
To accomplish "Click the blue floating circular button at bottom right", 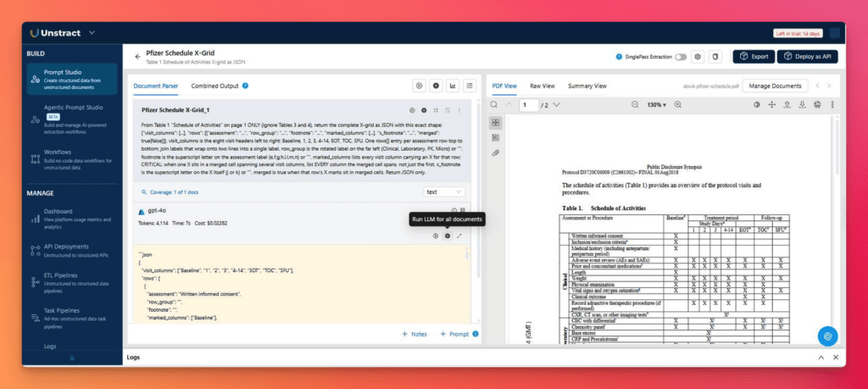I will (827, 336).
